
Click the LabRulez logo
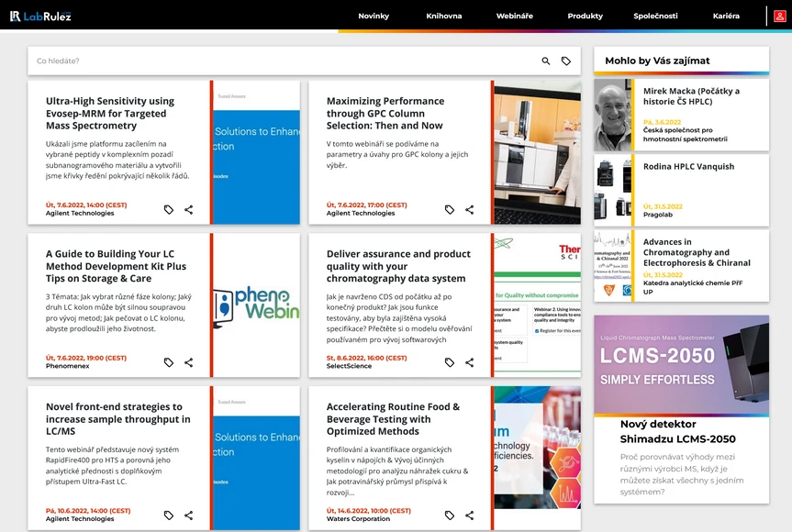point(40,17)
